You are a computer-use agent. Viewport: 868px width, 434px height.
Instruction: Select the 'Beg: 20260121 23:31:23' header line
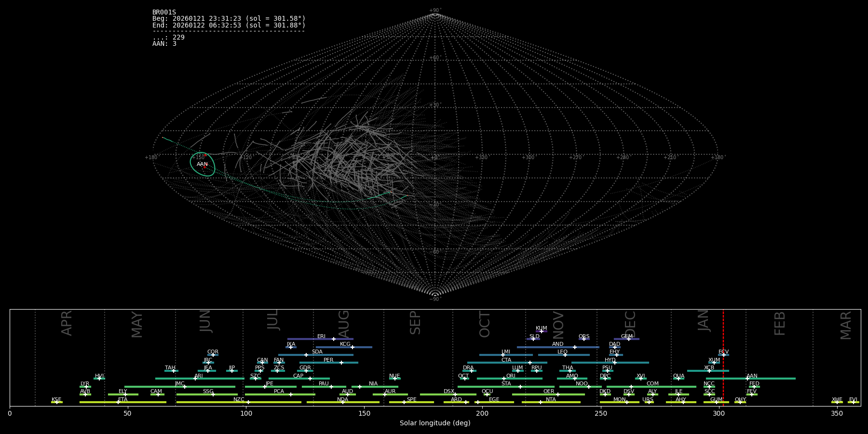229,19
